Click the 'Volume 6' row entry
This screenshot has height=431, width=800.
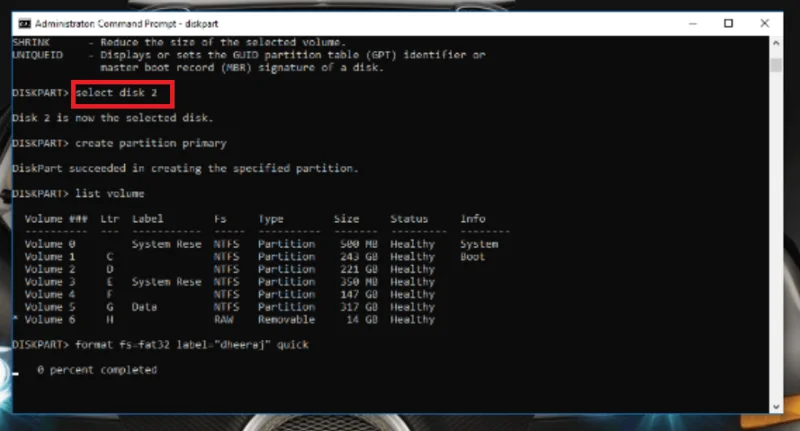tap(50, 320)
